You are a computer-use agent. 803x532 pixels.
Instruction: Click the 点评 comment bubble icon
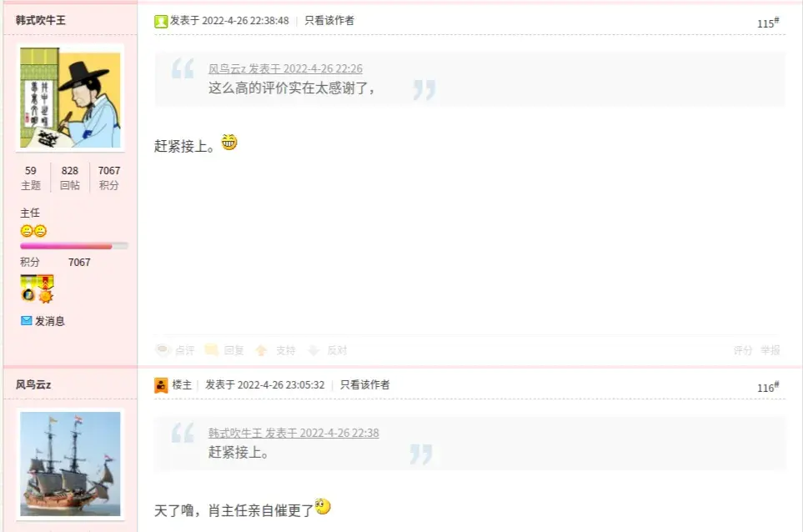click(163, 349)
